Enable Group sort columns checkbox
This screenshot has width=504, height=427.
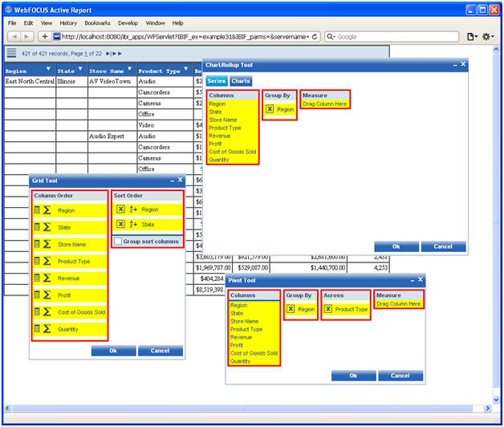coord(118,241)
